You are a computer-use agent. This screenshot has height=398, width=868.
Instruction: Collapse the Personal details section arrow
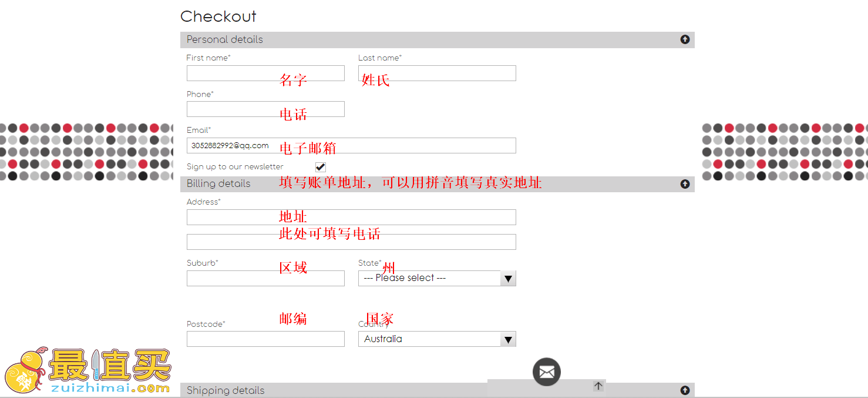685,39
